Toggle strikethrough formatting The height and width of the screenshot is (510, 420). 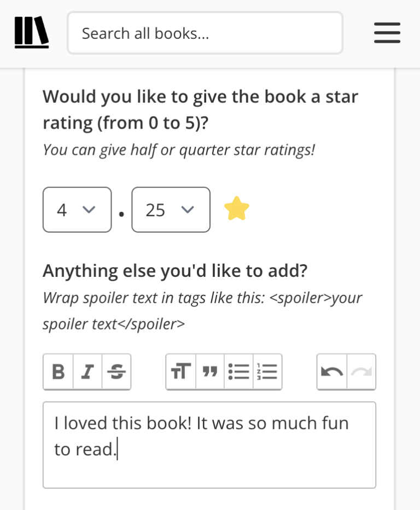(115, 372)
